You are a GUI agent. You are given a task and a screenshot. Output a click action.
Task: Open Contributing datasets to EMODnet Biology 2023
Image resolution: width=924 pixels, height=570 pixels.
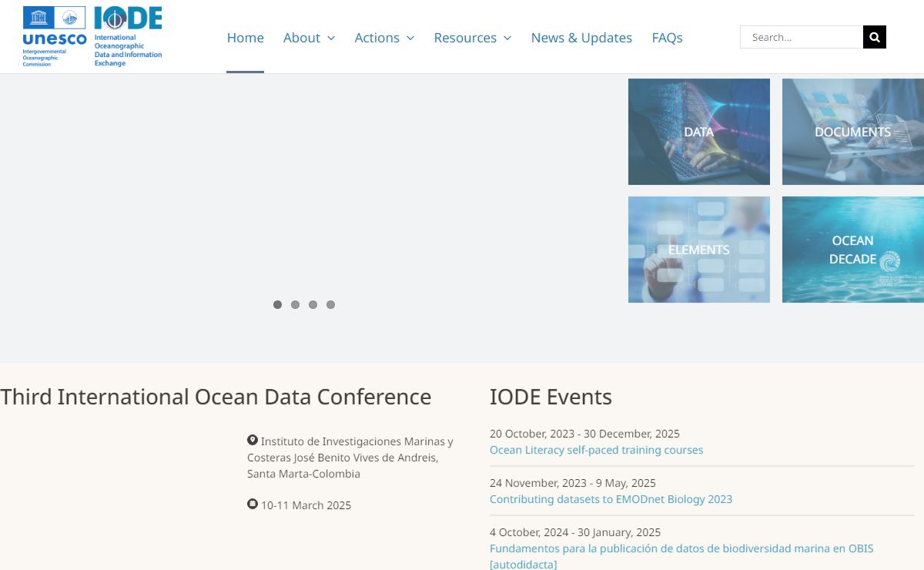click(611, 499)
